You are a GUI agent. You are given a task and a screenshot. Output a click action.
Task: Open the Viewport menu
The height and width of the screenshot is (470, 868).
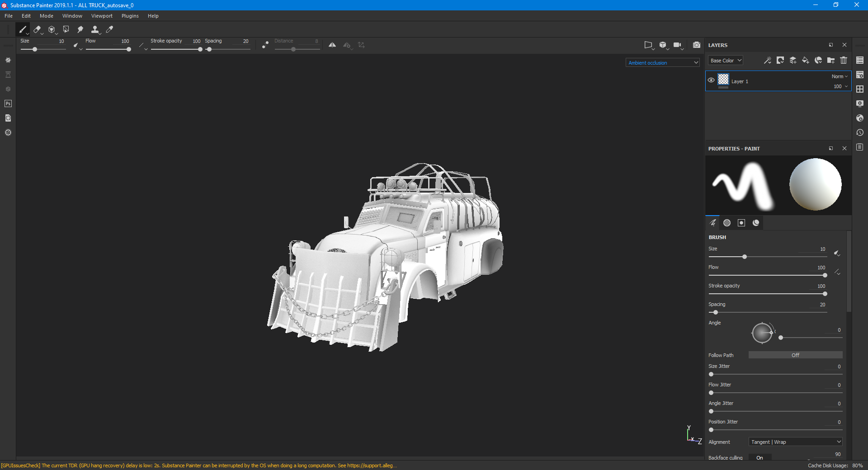point(102,16)
